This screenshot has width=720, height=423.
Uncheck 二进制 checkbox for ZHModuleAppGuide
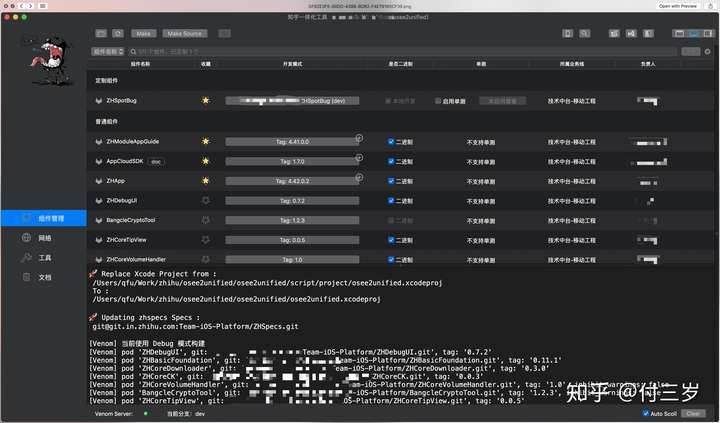point(391,142)
